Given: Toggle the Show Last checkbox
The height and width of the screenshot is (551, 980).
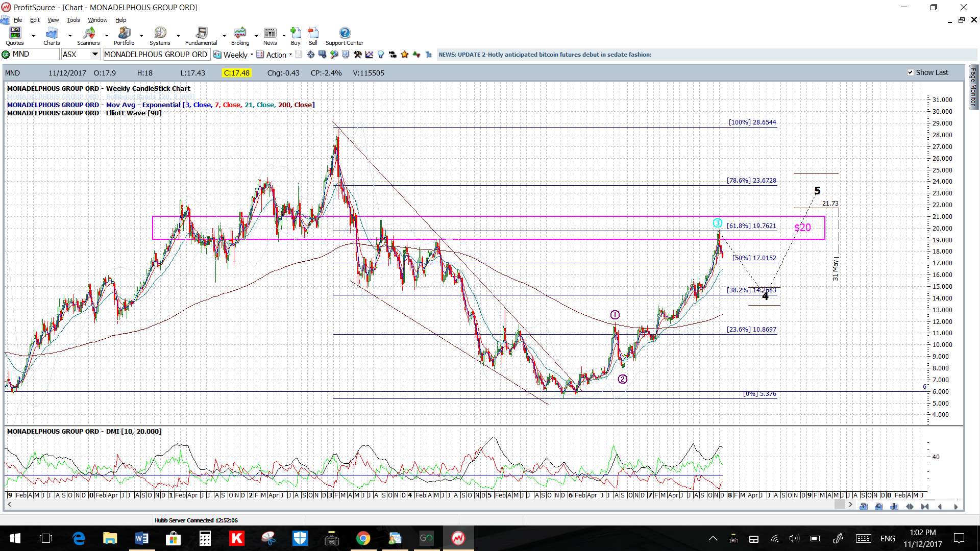Looking at the screenshot, I should 910,72.
